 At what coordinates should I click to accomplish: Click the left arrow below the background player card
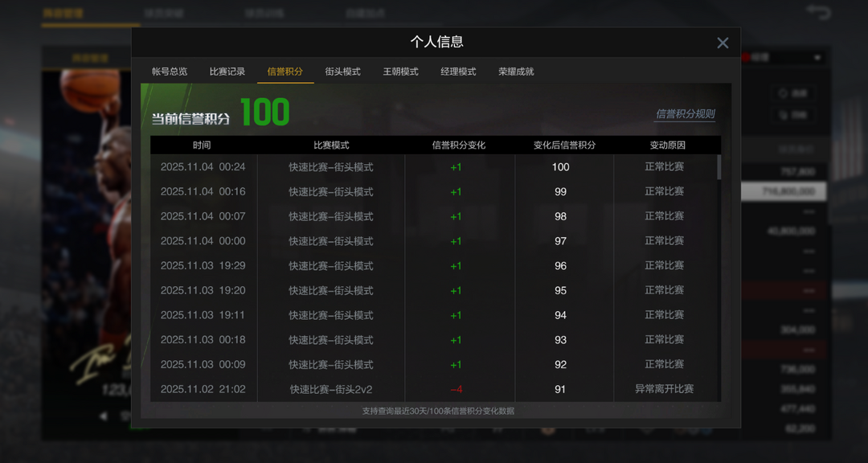103,416
